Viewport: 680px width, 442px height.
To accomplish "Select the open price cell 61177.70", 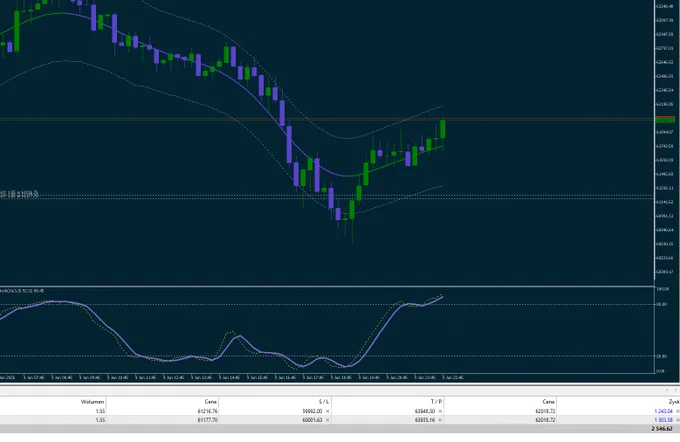I will 207,420.
